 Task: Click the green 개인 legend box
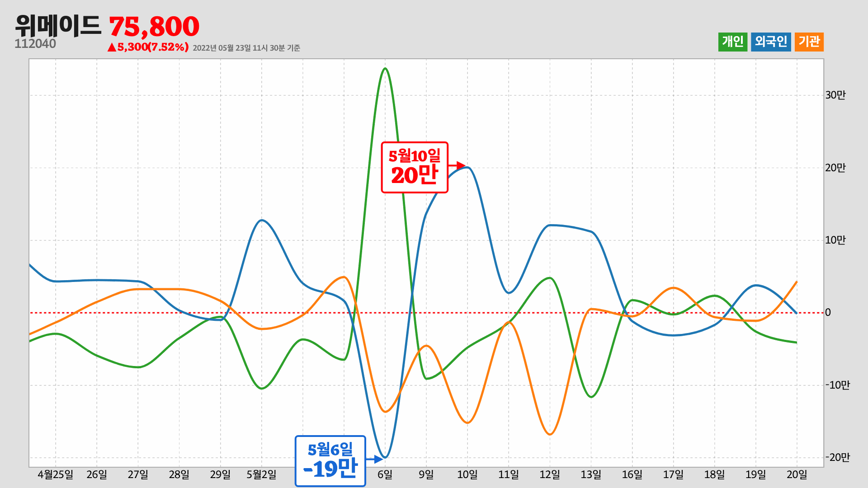coord(733,42)
